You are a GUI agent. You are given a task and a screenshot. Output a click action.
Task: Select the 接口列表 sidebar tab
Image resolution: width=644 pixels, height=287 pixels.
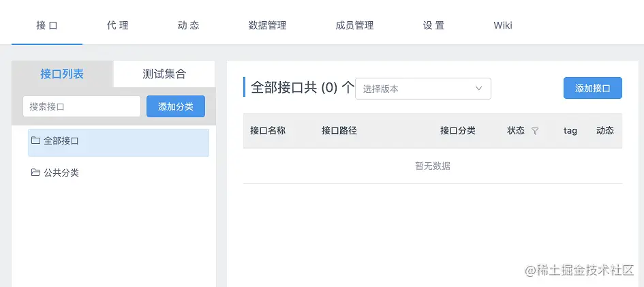[62, 74]
